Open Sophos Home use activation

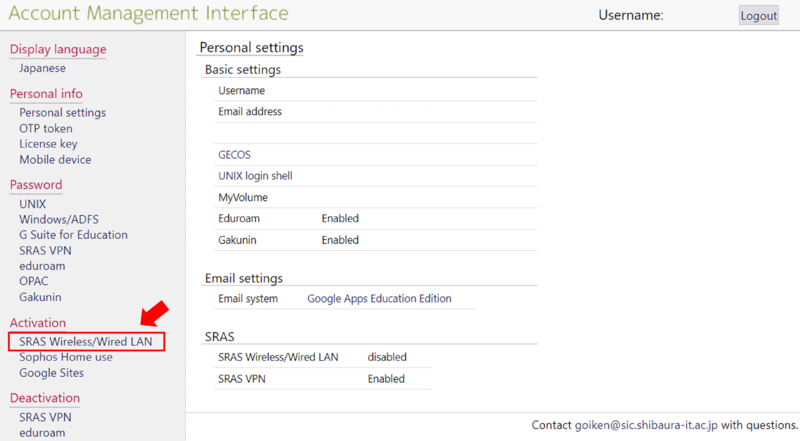pos(66,357)
